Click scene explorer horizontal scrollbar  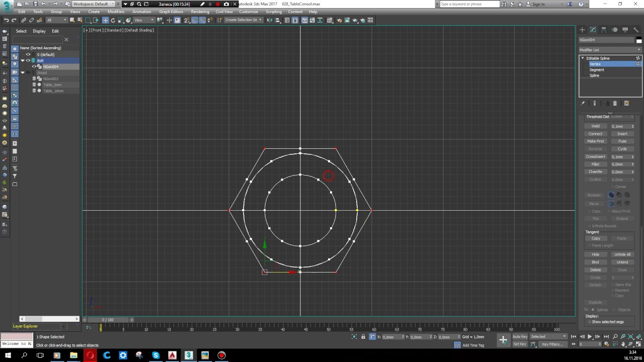point(49,319)
